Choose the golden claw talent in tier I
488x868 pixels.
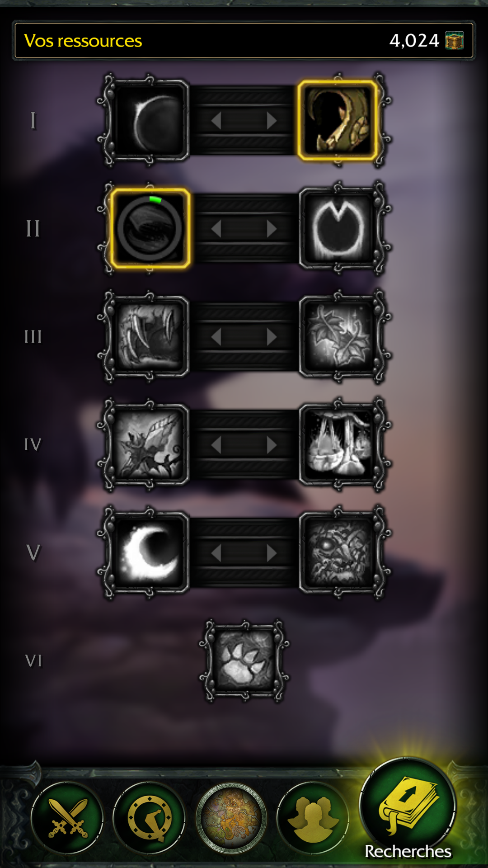[x=338, y=120]
